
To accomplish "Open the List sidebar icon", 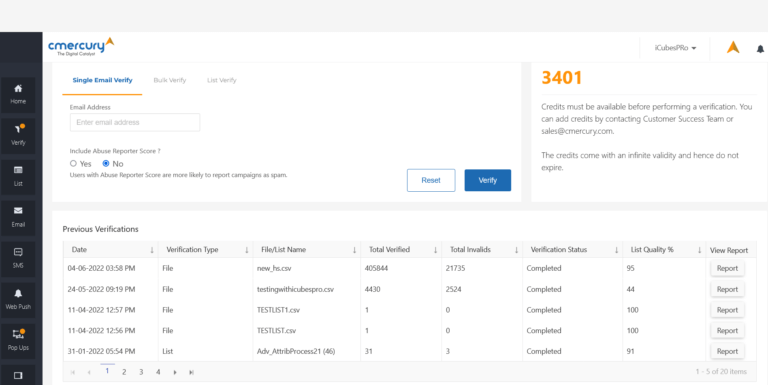I will pyautogui.click(x=18, y=170).
